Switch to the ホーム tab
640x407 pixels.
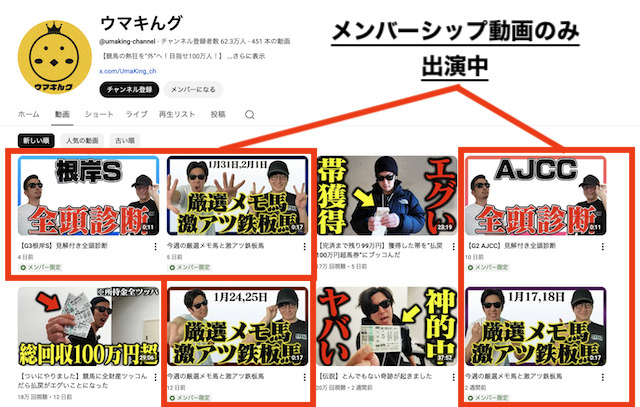pos(29,115)
